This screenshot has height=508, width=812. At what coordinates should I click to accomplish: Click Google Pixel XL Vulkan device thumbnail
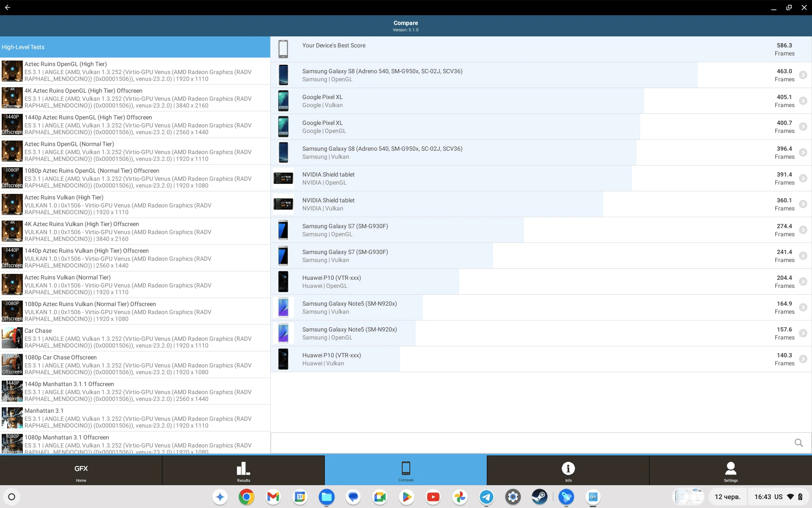point(283,101)
